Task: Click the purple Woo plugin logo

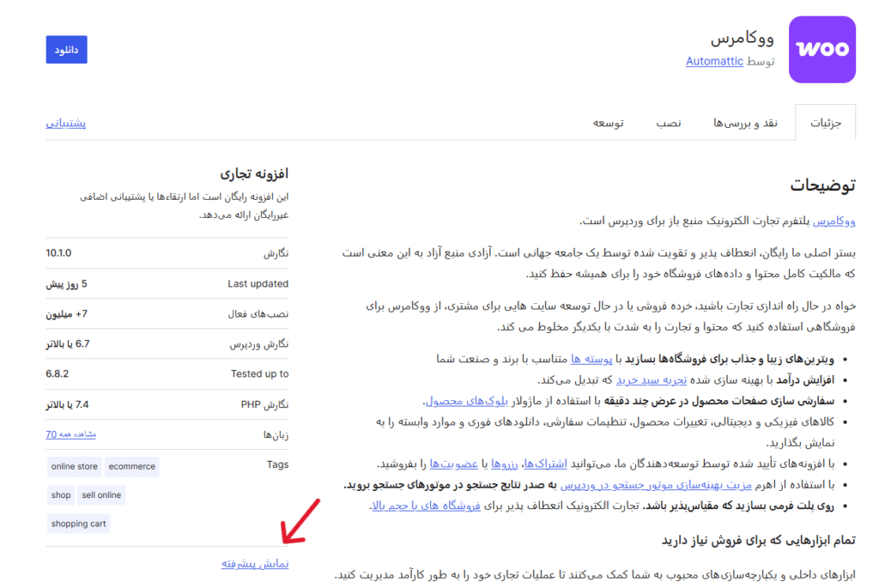Action: pyautogui.click(x=821, y=49)
